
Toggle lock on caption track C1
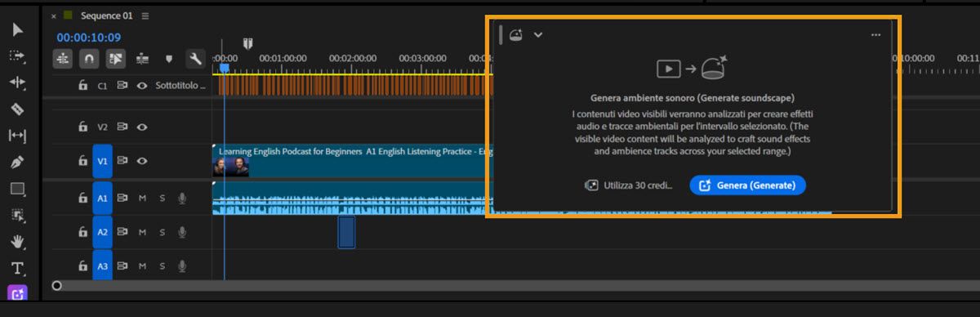(x=82, y=85)
